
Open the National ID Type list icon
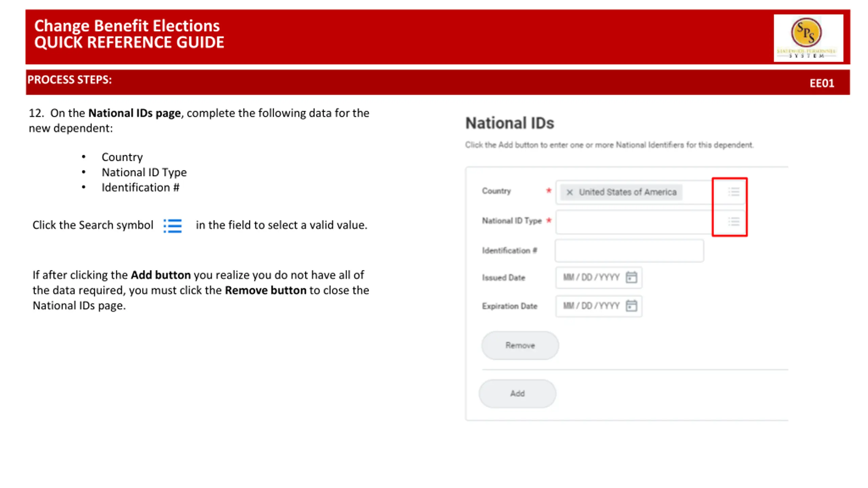point(734,222)
